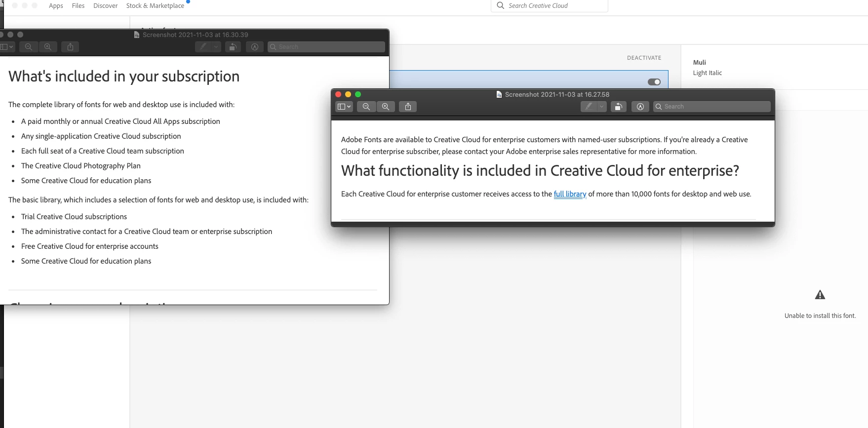Toggle font activation switch off
This screenshot has height=428, width=868.
[x=654, y=82]
